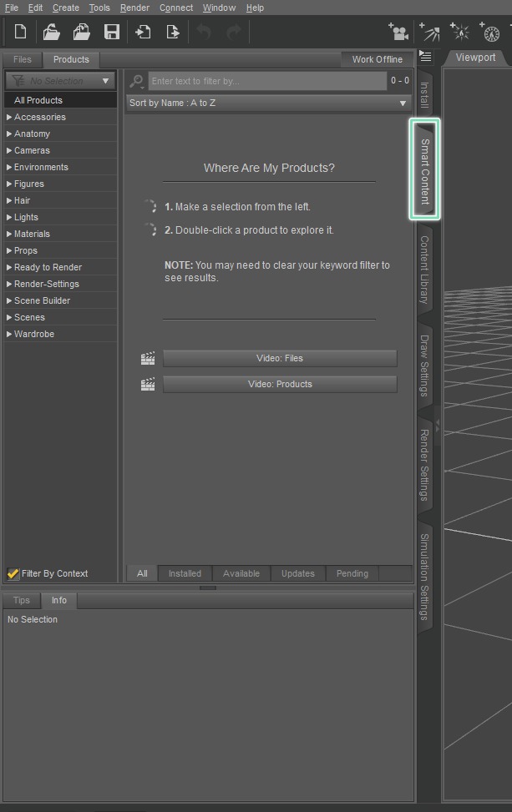Screen dimensions: 512x812
Task: Open a file with the folder icon
Action: pyautogui.click(x=51, y=32)
